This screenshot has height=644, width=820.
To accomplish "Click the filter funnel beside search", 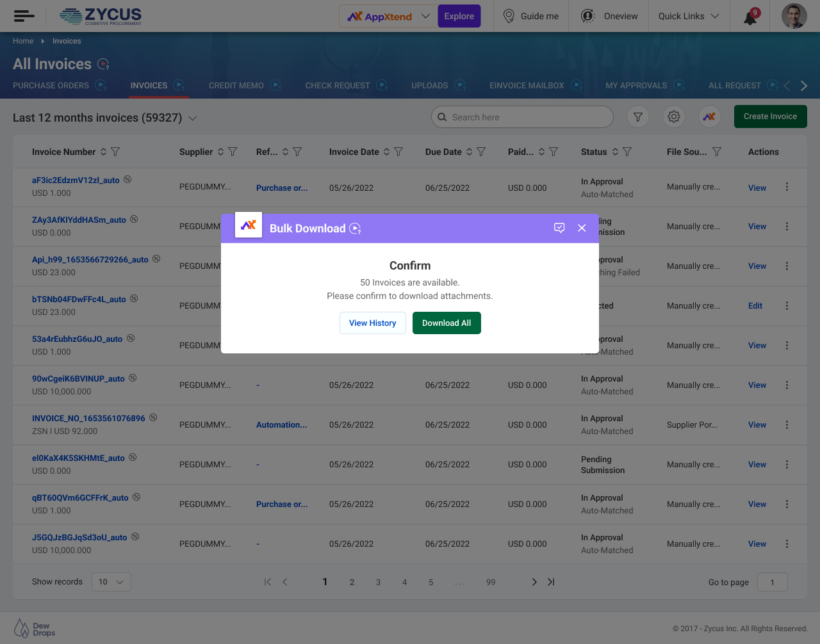I will [638, 117].
